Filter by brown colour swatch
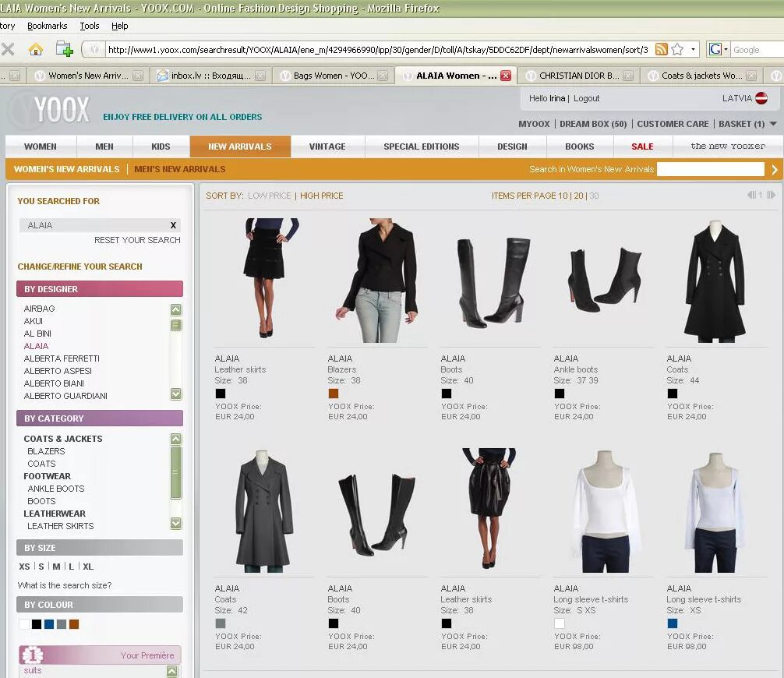 tap(74, 624)
